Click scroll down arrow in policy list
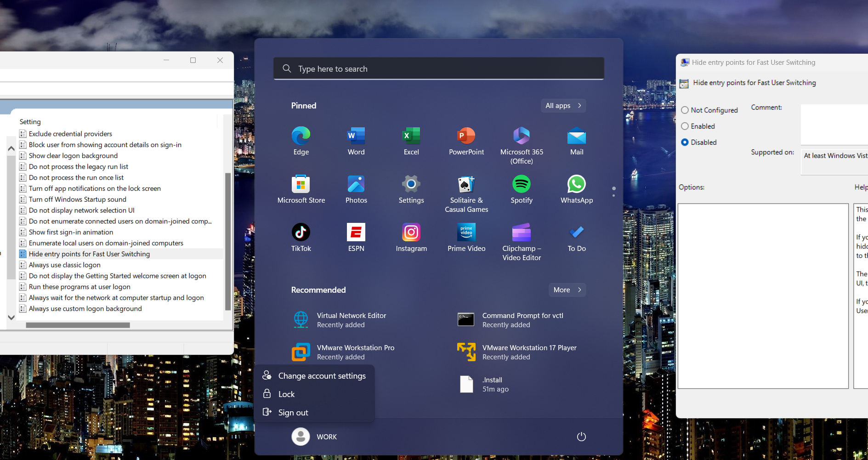 (x=11, y=318)
